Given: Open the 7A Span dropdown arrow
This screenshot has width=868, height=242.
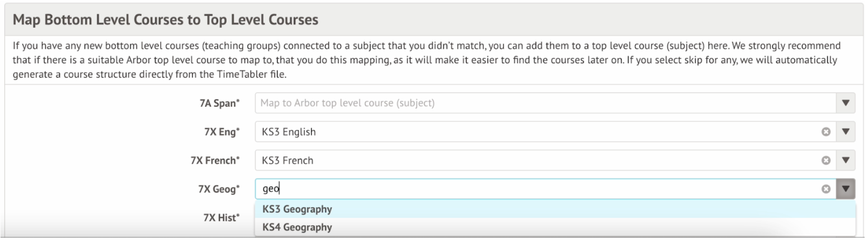Looking at the screenshot, I should [846, 103].
